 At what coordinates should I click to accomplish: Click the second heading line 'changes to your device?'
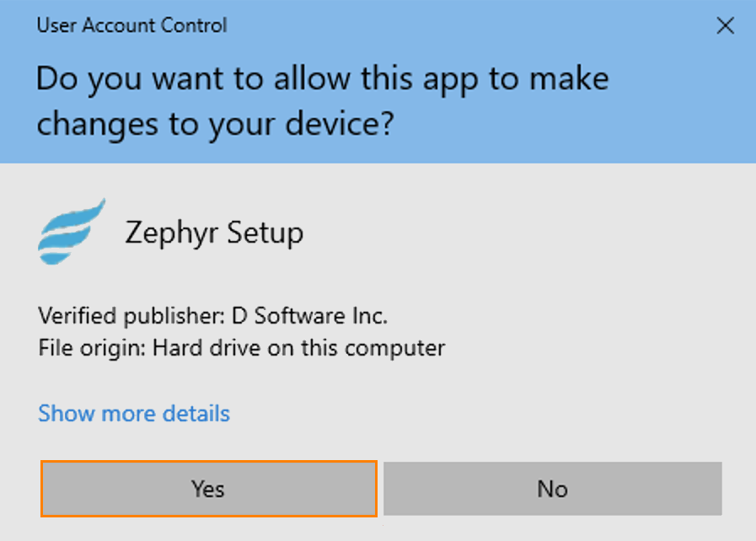tap(215, 124)
